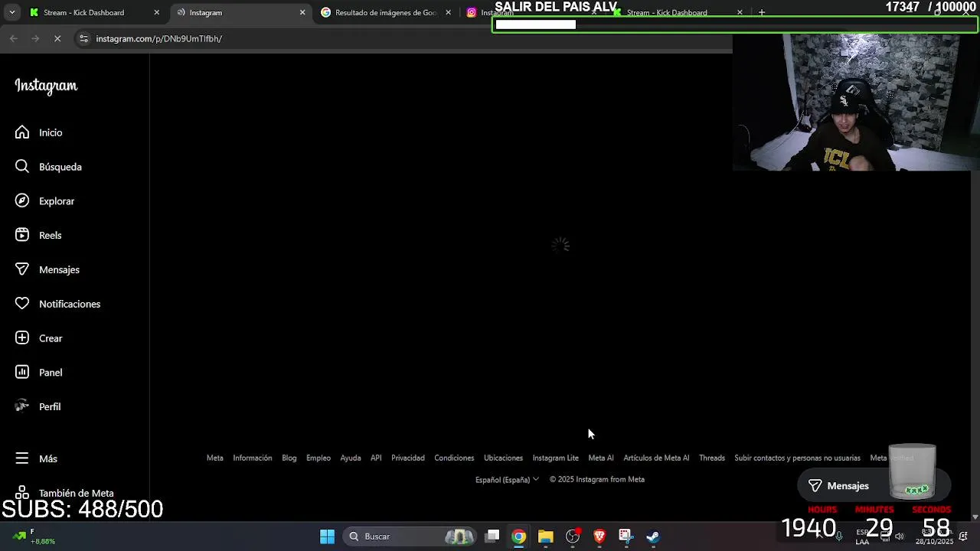Click the browser back arrow
The height and width of the screenshot is (551, 980).
pyautogui.click(x=14, y=38)
